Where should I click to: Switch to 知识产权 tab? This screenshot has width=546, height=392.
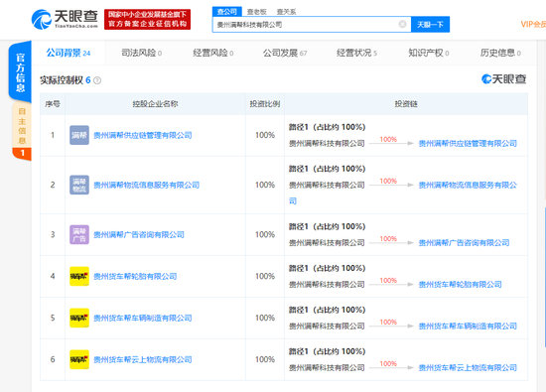[x=428, y=53]
